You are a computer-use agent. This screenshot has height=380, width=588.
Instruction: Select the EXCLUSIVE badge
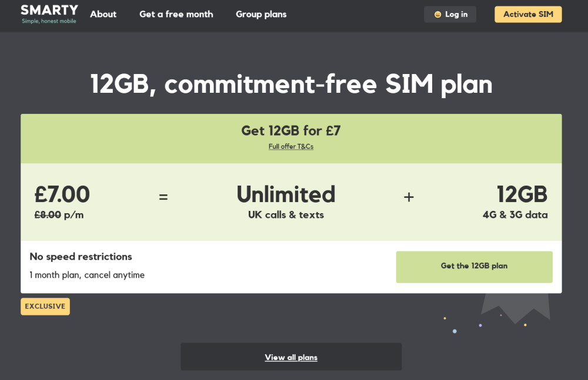coord(45,306)
